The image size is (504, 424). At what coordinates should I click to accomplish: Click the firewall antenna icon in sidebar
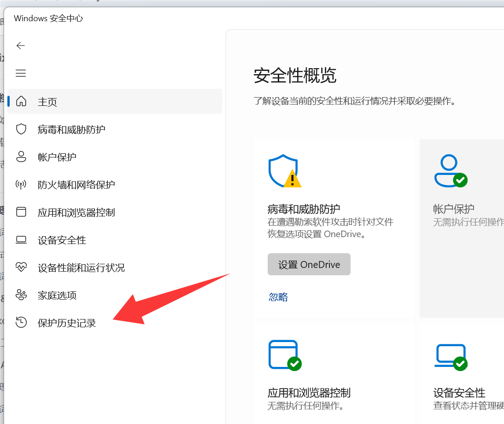click(21, 185)
